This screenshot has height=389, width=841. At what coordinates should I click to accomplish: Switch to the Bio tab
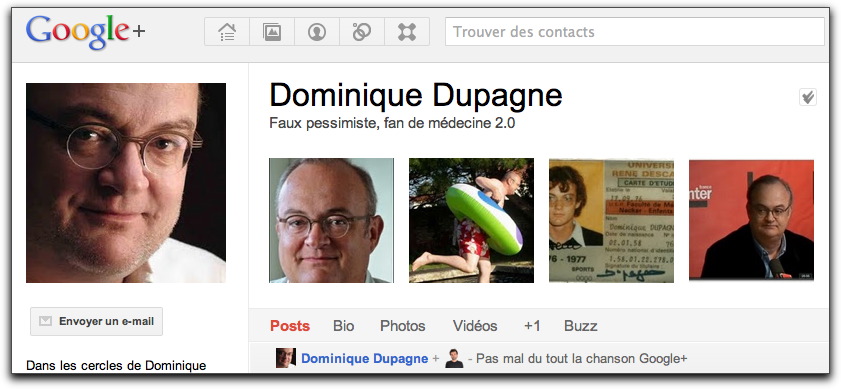[343, 326]
